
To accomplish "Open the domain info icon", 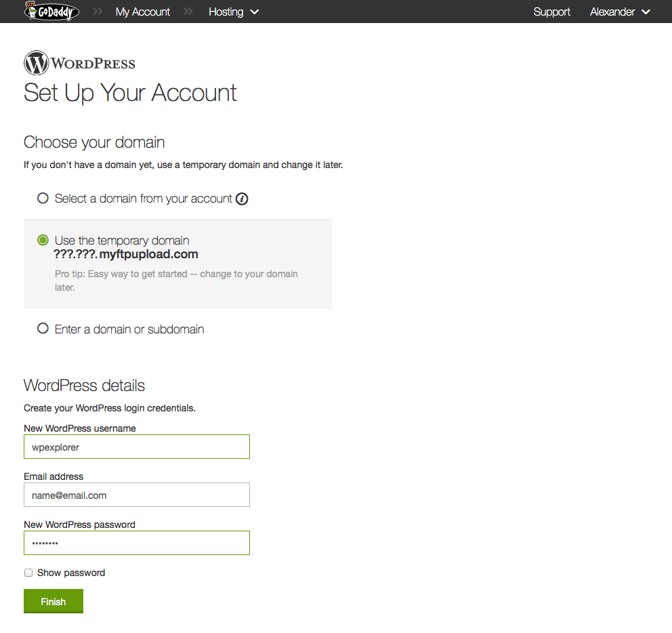I will [x=242, y=199].
